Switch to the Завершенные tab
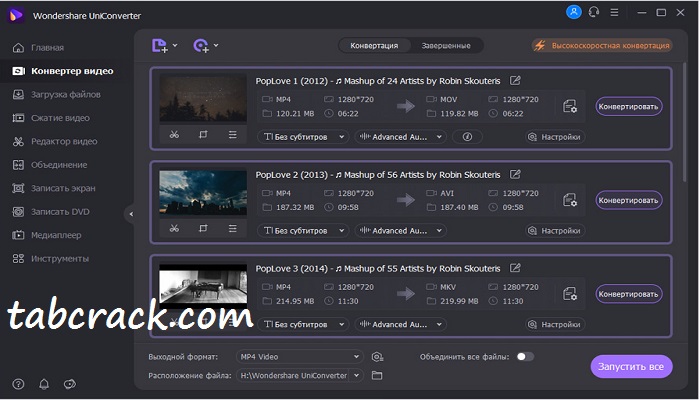Image resolution: width=700 pixels, height=400 pixels. tap(446, 46)
